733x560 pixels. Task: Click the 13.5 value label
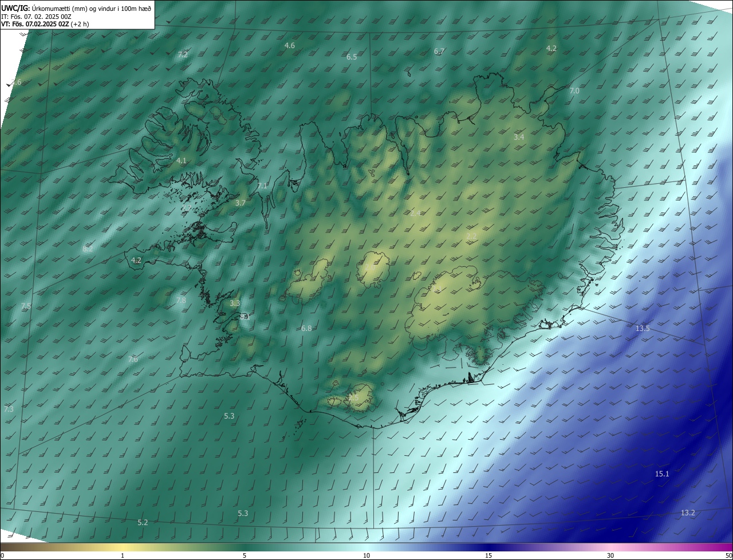[643, 329]
